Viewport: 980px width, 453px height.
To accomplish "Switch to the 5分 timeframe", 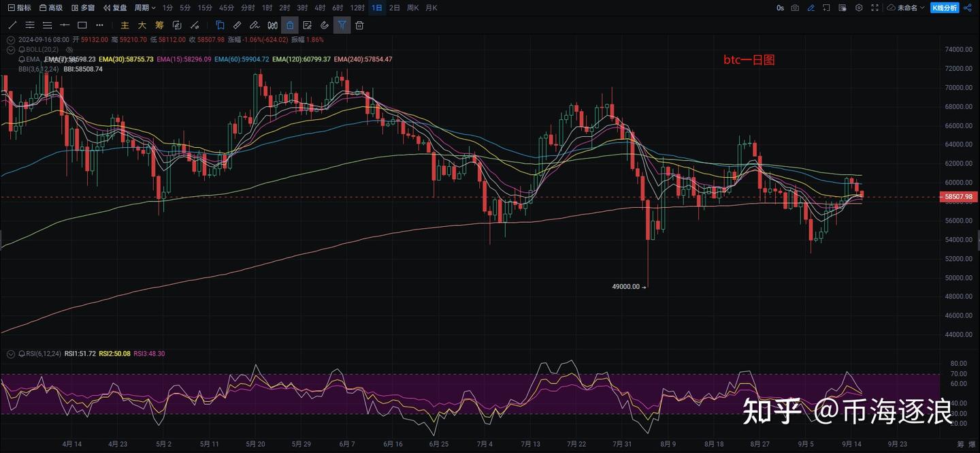I will tap(185, 7).
